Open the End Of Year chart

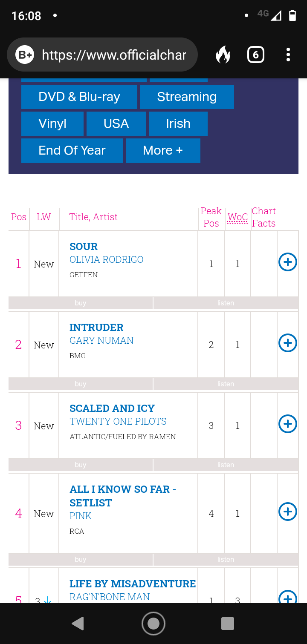tap(72, 150)
